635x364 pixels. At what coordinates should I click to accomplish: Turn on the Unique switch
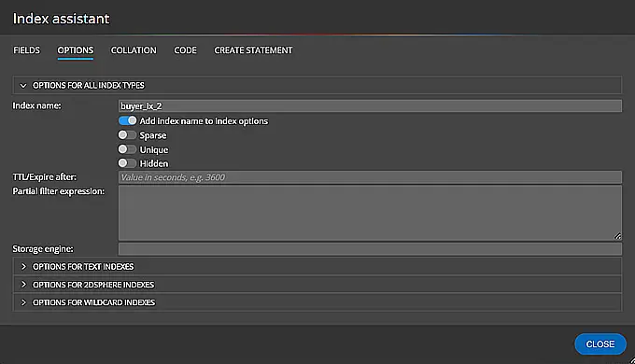(127, 149)
